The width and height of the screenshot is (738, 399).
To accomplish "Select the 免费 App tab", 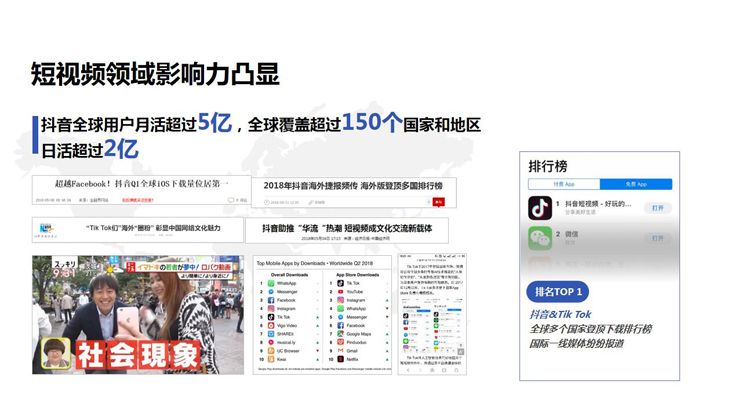I will [636, 184].
